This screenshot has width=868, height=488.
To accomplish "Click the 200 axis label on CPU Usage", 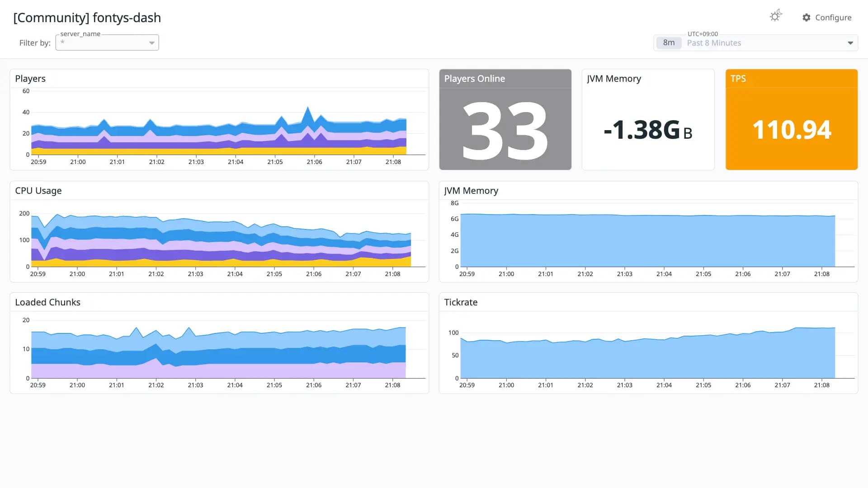I will click(x=24, y=213).
